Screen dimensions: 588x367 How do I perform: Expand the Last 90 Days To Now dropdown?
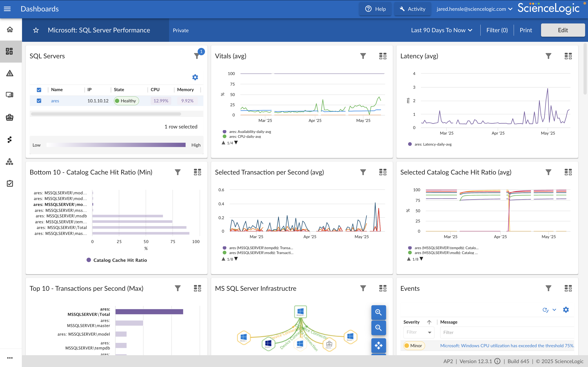pyautogui.click(x=441, y=30)
